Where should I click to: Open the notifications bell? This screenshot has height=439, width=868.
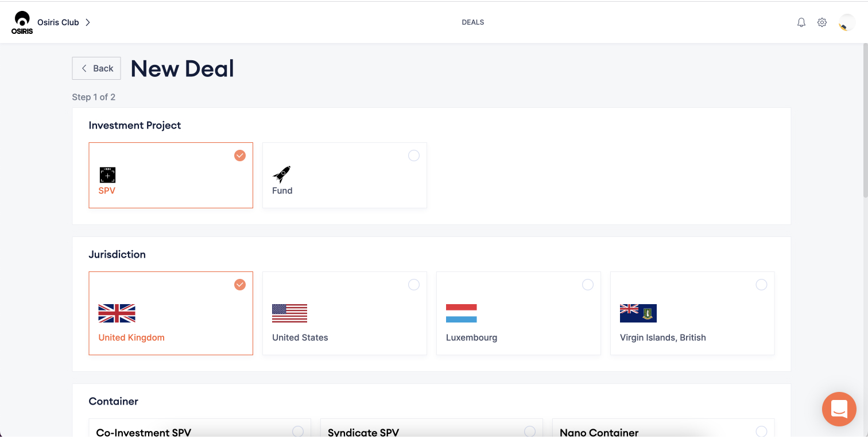click(801, 22)
